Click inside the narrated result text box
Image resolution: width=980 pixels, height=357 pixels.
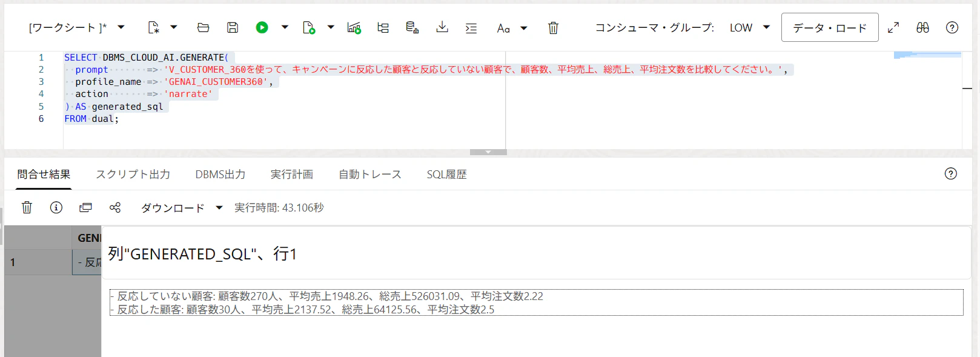coord(536,302)
